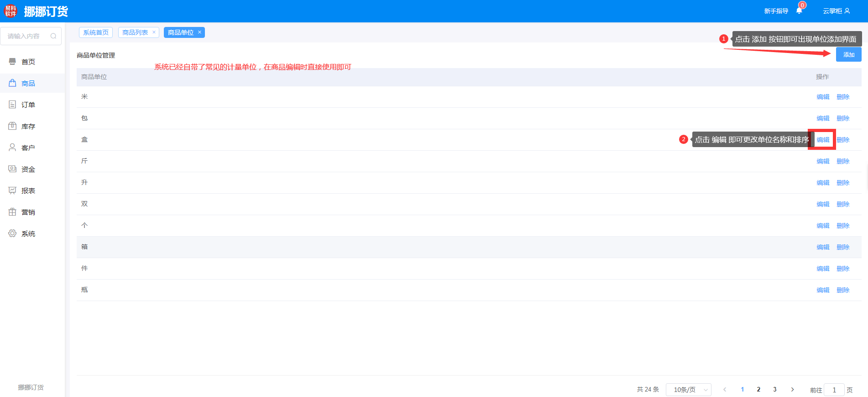
Task: Switch to the 商品列表 tab
Action: (x=135, y=32)
